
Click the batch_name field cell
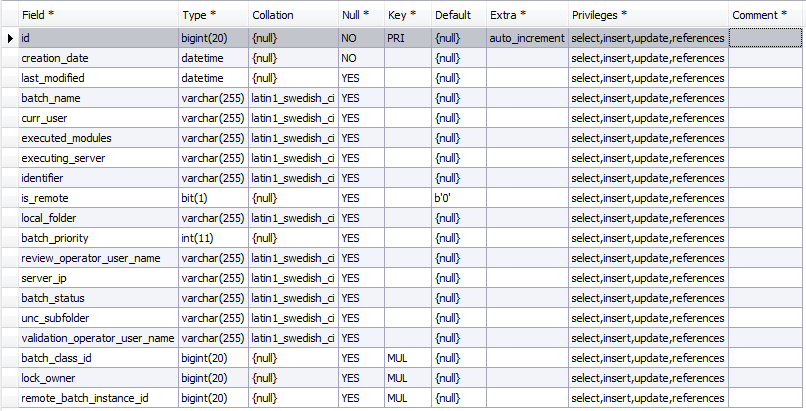[x=99, y=98]
